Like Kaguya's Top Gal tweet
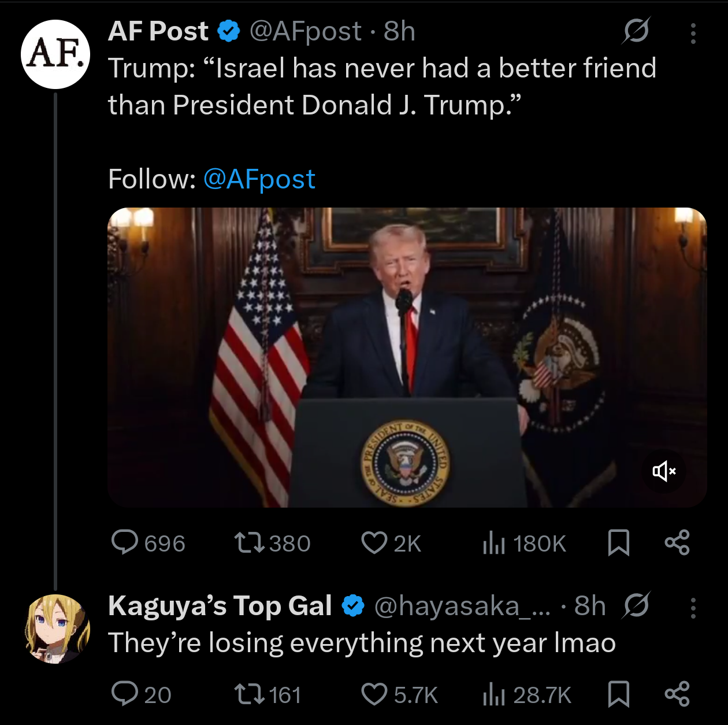 [x=374, y=694]
